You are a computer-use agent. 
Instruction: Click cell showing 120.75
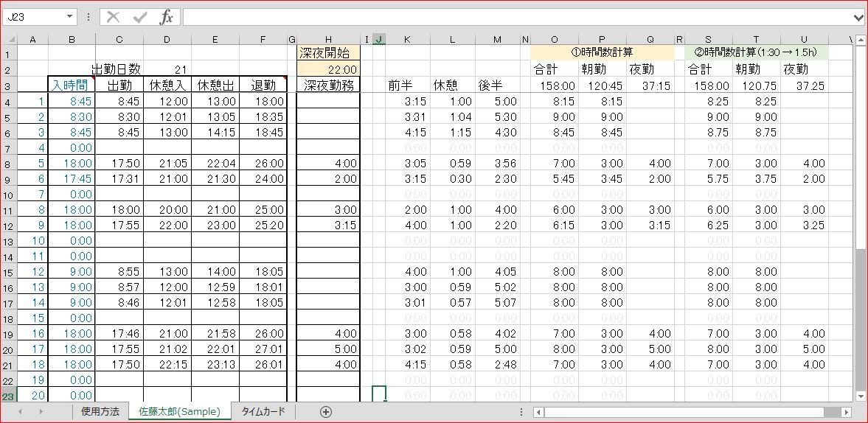coord(756,85)
